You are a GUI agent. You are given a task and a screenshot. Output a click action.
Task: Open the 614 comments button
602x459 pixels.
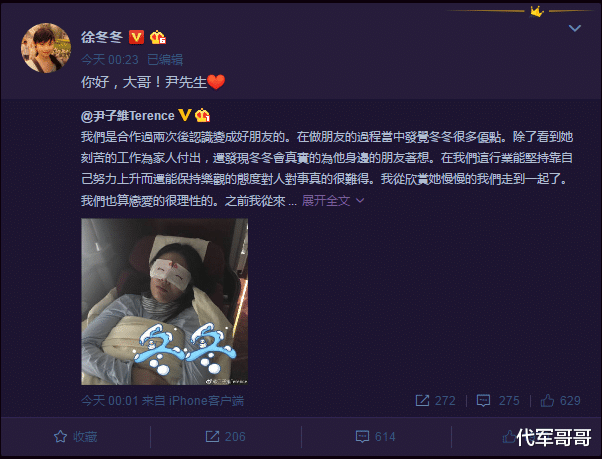click(375, 436)
